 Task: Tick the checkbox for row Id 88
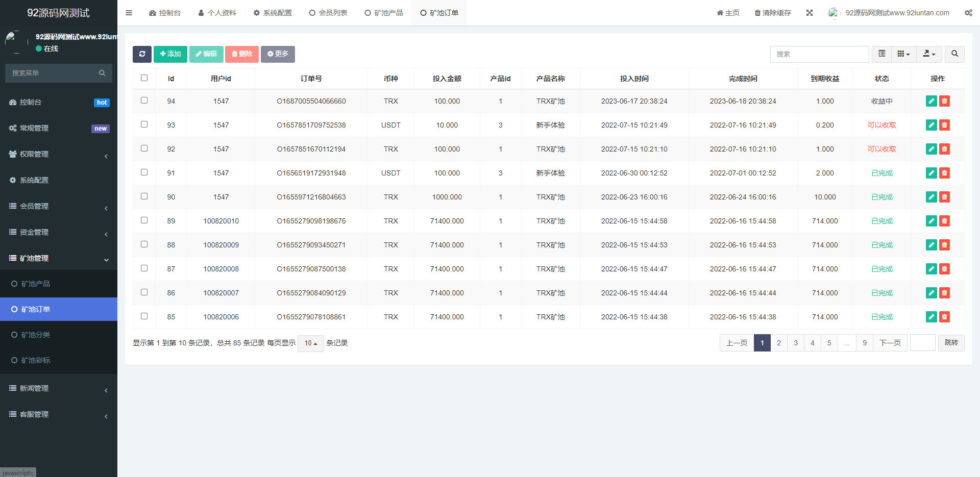(x=144, y=244)
